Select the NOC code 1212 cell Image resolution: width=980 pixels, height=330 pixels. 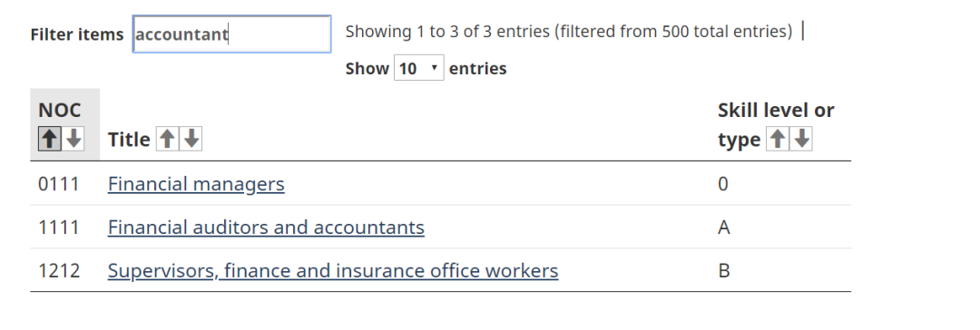59,271
